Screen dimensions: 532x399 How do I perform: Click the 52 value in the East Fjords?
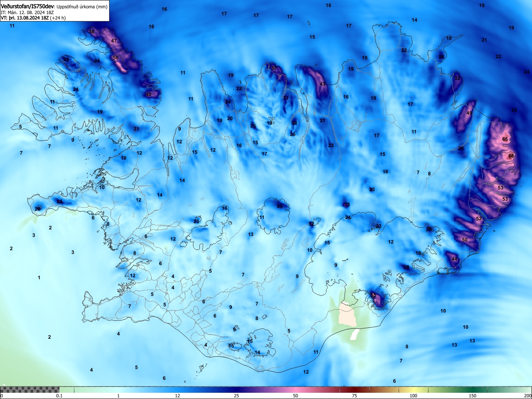(x=479, y=219)
